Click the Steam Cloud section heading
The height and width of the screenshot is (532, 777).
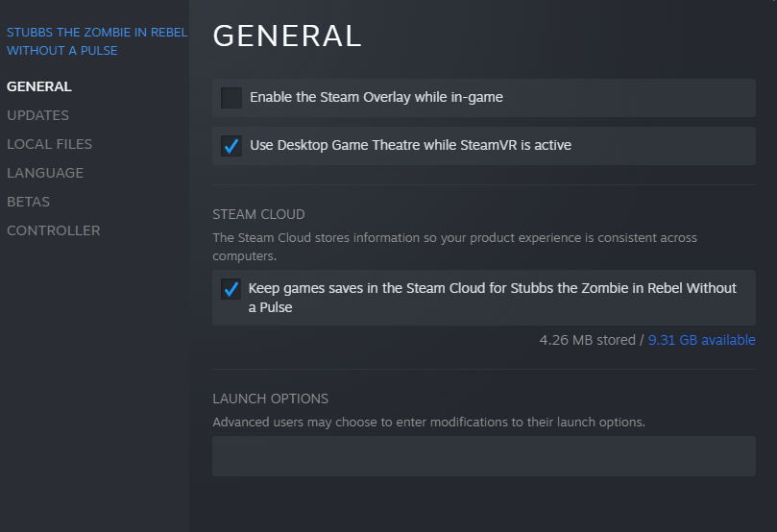coord(258,214)
